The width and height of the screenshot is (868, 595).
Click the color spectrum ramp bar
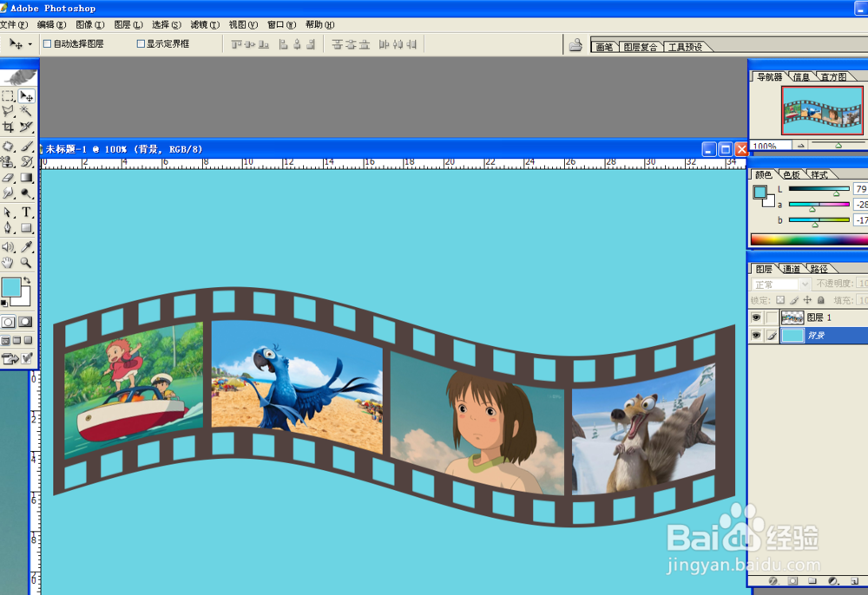click(809, 239)
